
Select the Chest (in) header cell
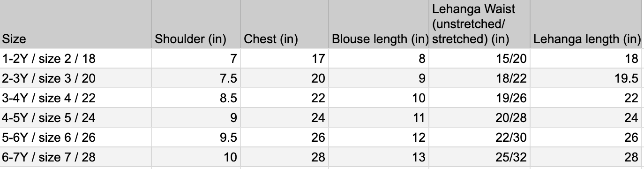(285, 24)
